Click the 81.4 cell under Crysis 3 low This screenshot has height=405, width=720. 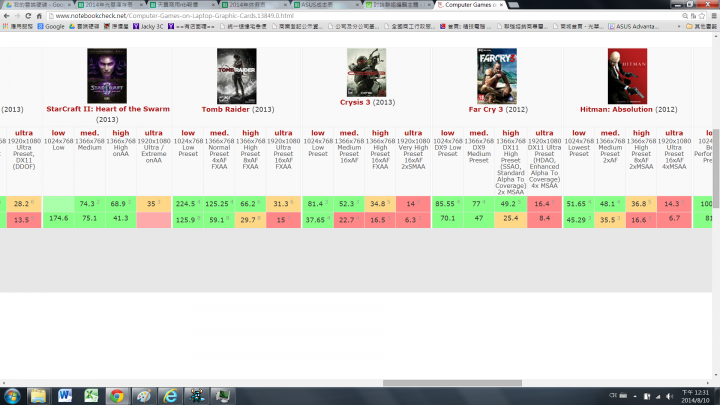point(318,203)
